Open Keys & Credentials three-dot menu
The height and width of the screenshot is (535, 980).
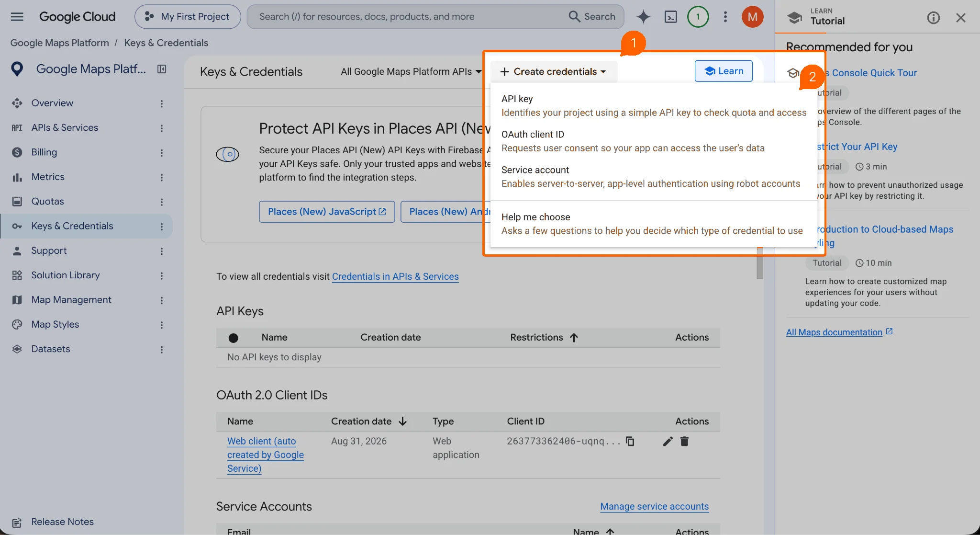point(162,226)
